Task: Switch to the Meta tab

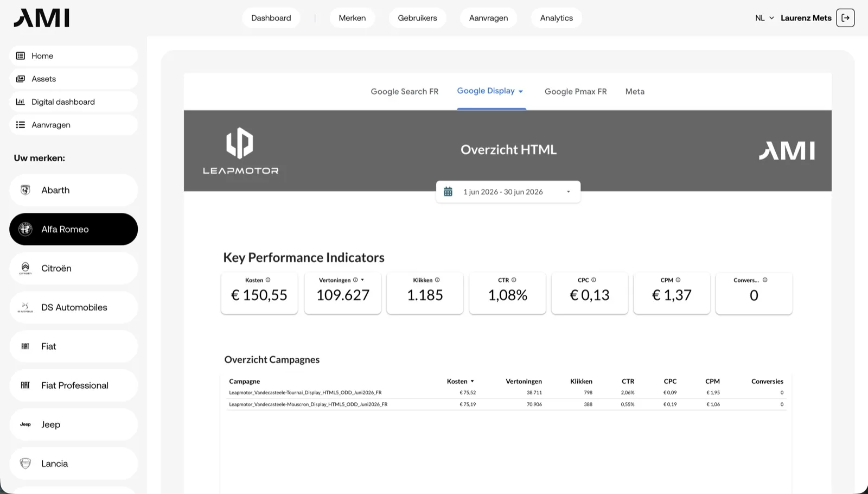Action: click(x=635, y=91)
